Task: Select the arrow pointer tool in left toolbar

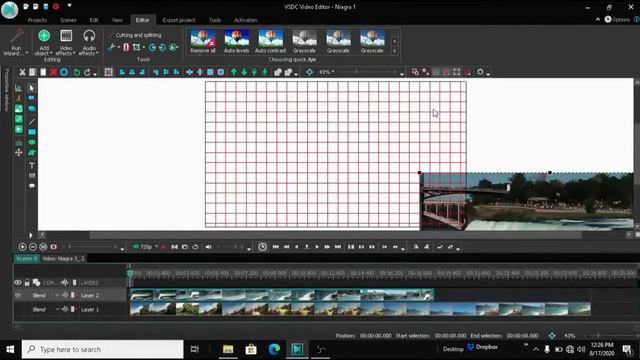Action: pyautogui.click(x=31, y=88)
